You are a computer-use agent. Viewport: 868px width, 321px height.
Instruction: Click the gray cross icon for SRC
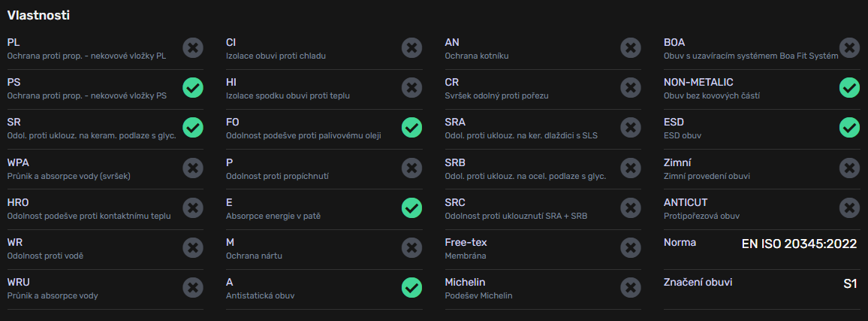[x=631, y=208]
